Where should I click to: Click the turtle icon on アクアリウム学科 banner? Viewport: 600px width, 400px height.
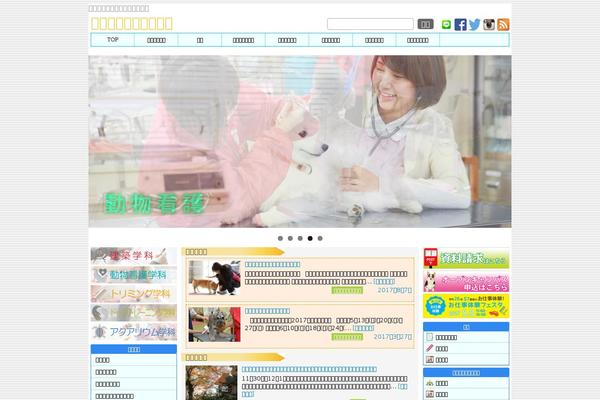(100, 331)
